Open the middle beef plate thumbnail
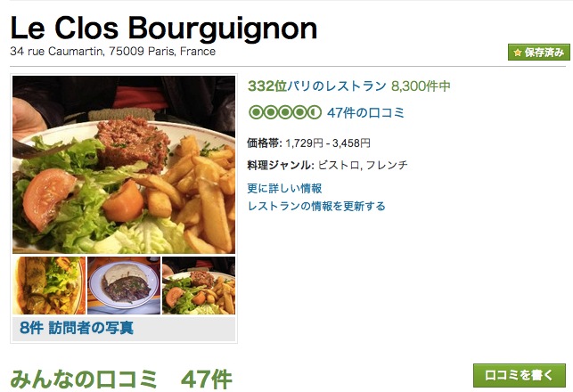Image resolution: width=573 pixels, height=392 pixels. pyautogui.click(x=124, y=285)
